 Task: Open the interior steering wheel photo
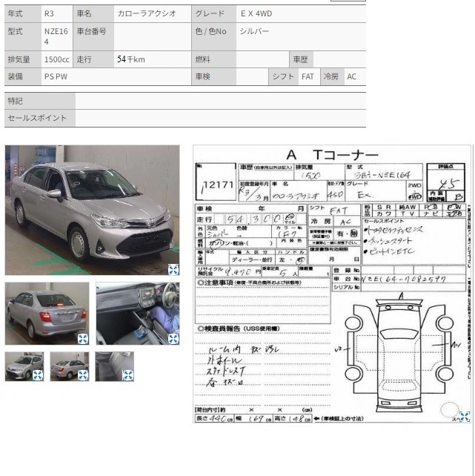(138, 314)
